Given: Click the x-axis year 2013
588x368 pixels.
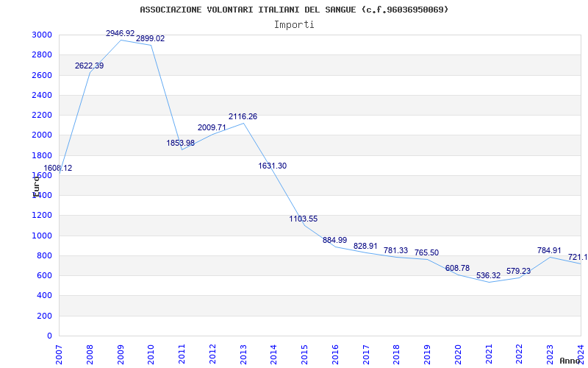Looking at the screenshot, I should coord(243,354).
